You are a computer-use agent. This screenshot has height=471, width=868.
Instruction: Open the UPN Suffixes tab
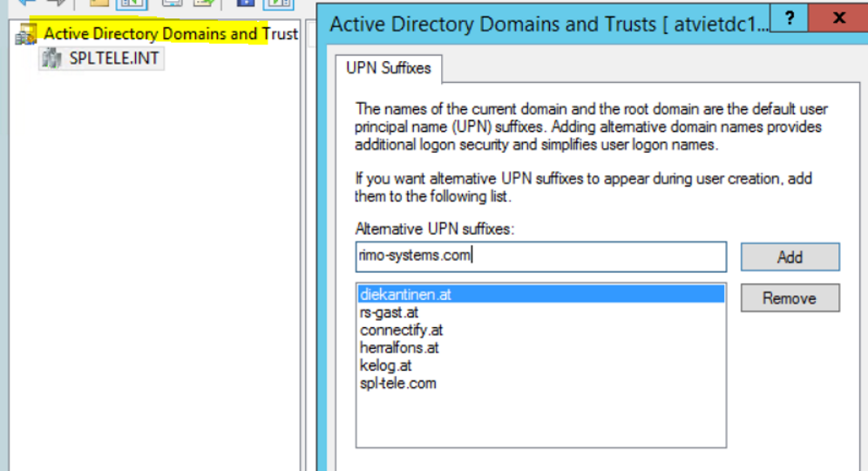pos(389,68)
